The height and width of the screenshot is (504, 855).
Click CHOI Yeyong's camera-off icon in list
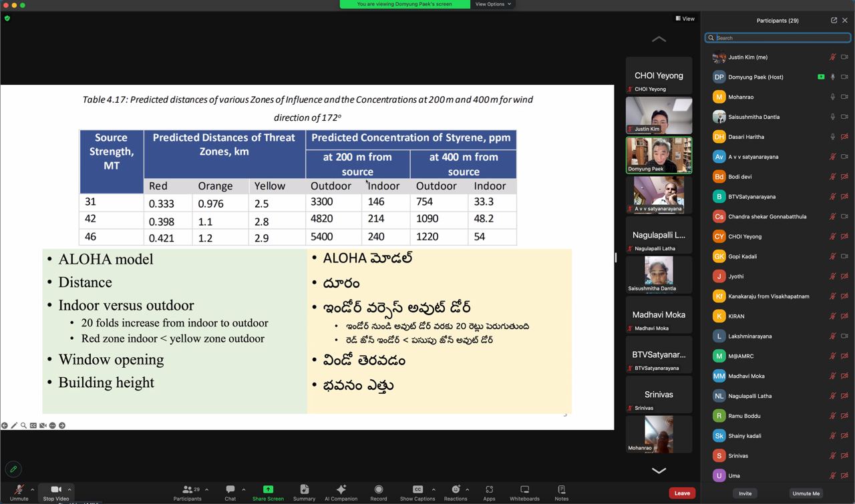click(844, 236)
